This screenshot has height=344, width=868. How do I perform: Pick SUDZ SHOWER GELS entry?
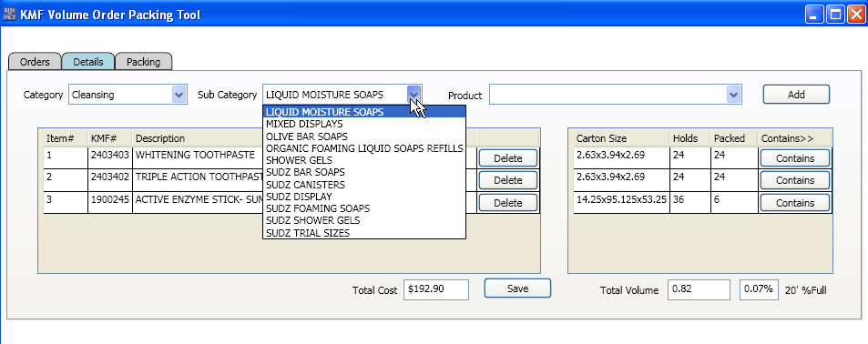click(x=364, y=220)
